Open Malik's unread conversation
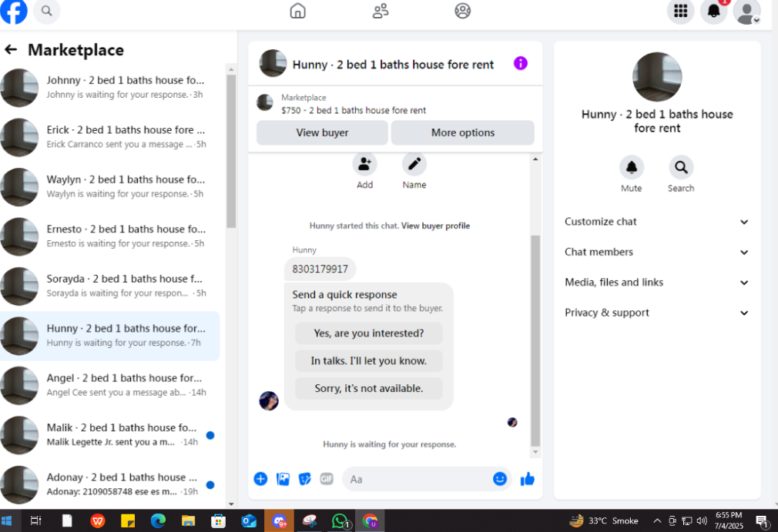This screenshot has height=532, width=778. 110,435
